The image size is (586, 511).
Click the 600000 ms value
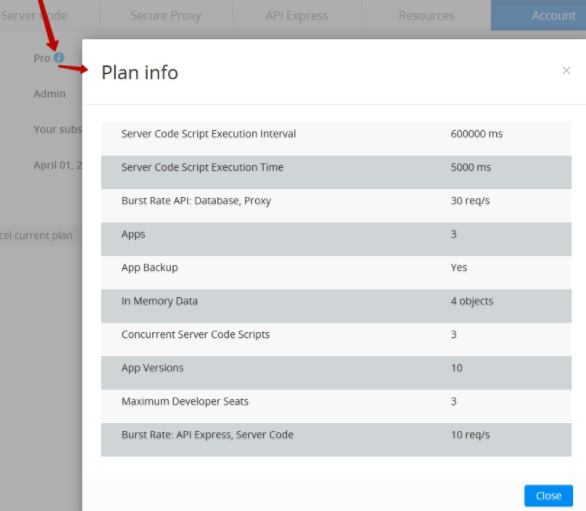point(476,134)
